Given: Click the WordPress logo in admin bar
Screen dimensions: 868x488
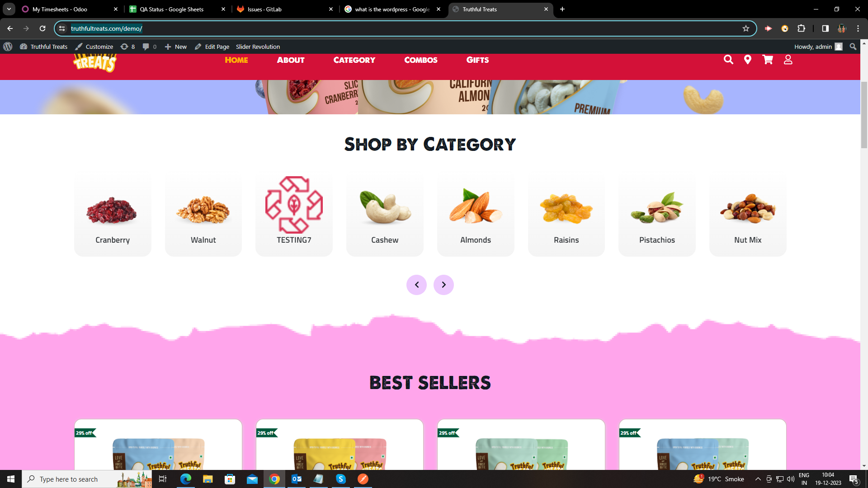Looking at the screenshot, I should (8, 47).
